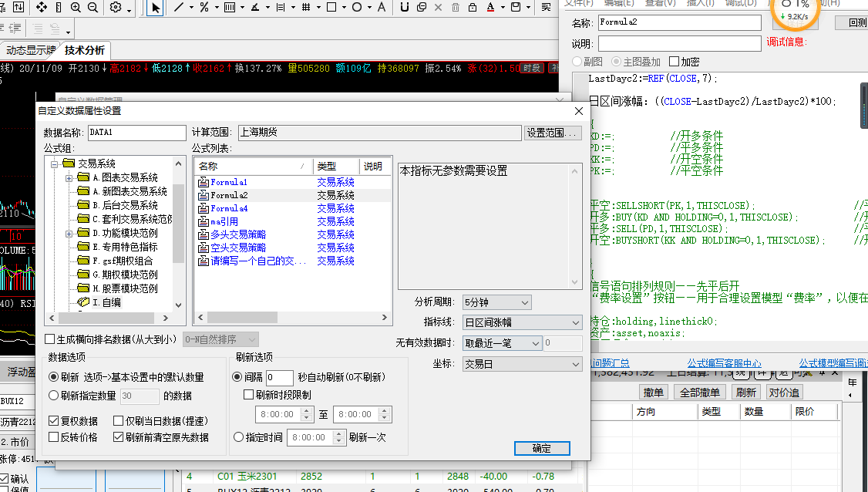Sort formula list by 名称 column

click(254, 167)
